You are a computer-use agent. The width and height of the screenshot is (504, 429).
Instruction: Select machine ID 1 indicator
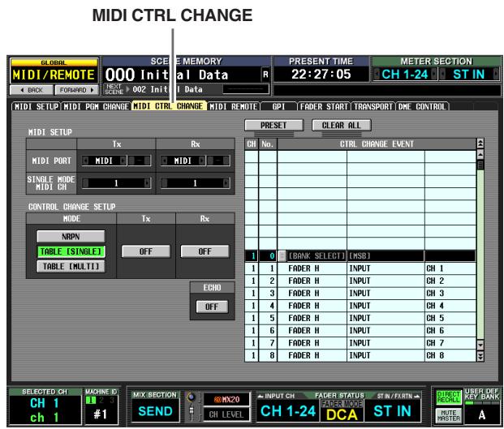pyautogui.click(x=91, y=400)
